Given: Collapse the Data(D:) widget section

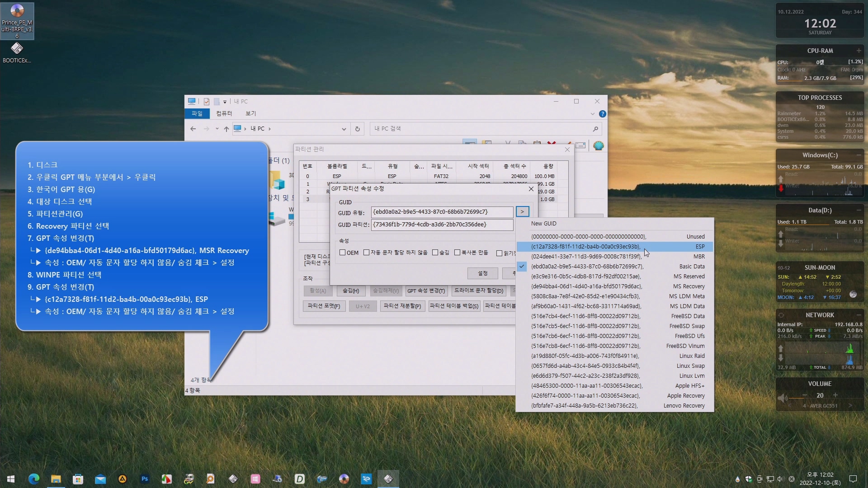Looking at the screenshot, I should click(x=859, y=210).
